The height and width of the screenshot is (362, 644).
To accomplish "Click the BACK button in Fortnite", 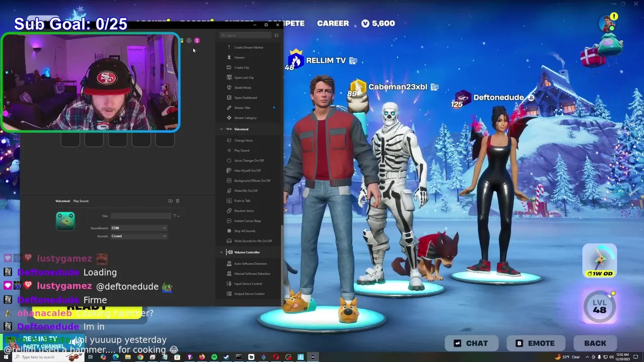I will coord(595,343).
